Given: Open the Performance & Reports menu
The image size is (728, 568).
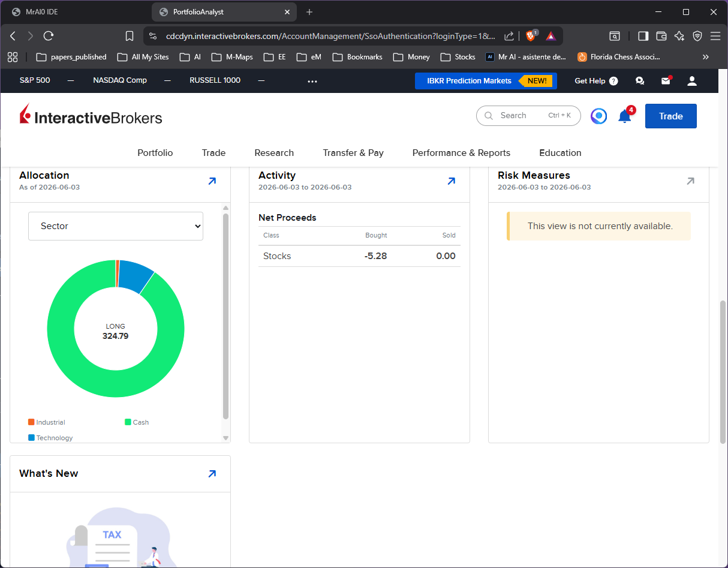Looking at the screenshot, I should pos(461,153).
